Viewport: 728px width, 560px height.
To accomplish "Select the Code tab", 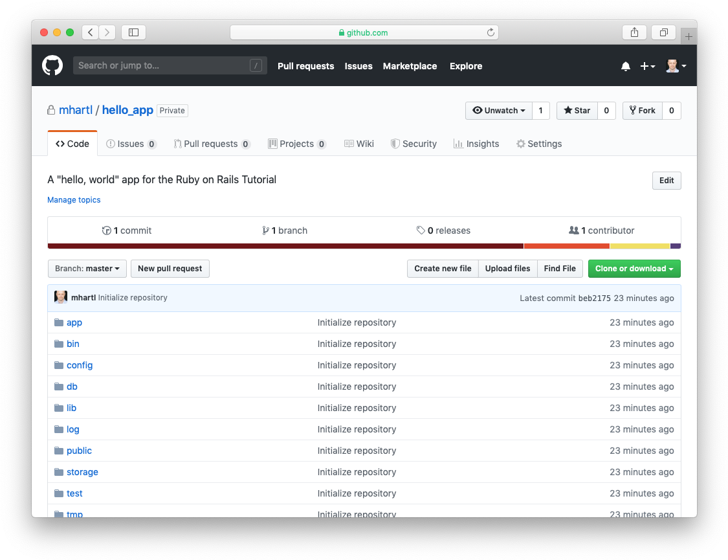I will tap(72, 144).
